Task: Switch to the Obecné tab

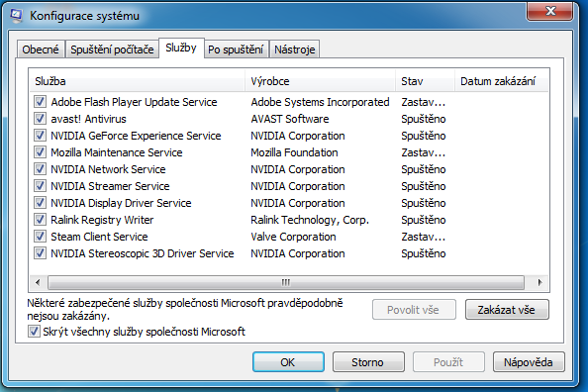Action: [x=41, y=49]
